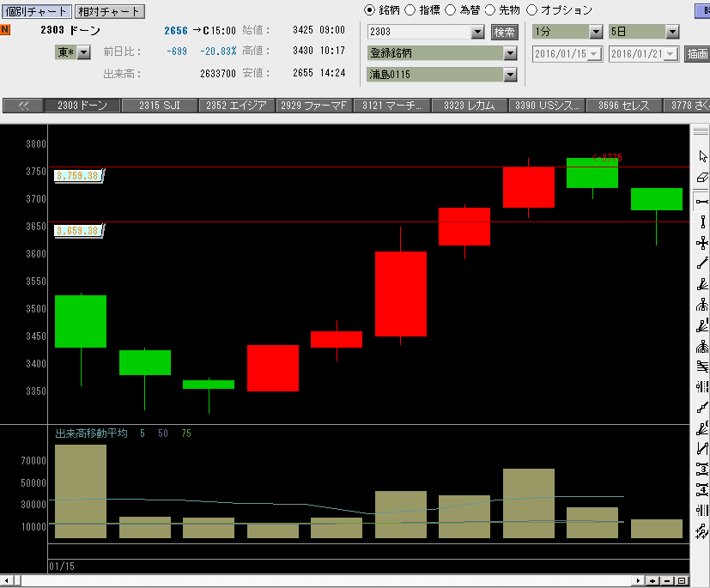The image size is (710, 588).
Task: Select the 指標 radio button
Action: (410, 10)
